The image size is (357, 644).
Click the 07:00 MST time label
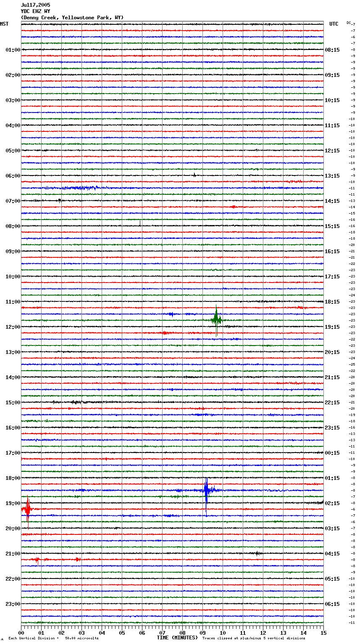point(13,201)
